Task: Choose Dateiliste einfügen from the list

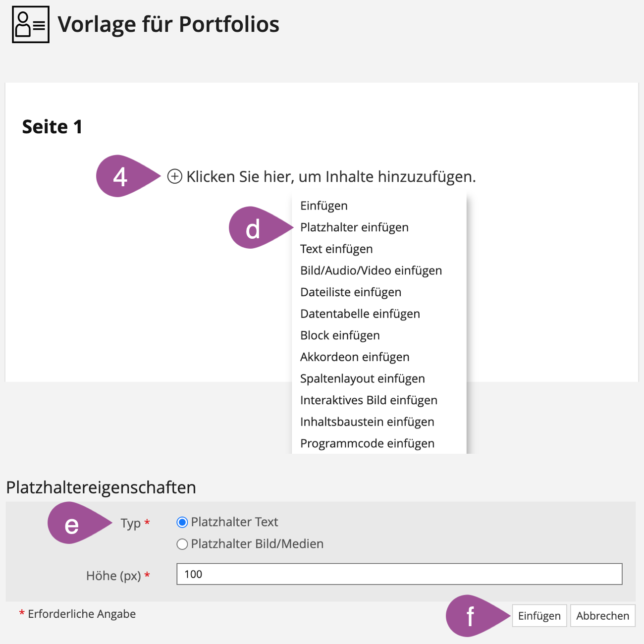Action: 350,292
